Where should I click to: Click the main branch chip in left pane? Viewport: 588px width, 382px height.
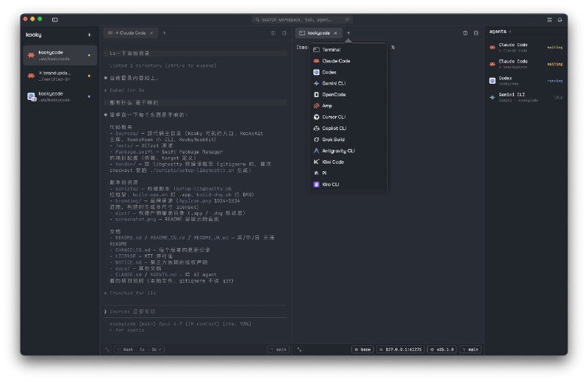click(279, 350)
